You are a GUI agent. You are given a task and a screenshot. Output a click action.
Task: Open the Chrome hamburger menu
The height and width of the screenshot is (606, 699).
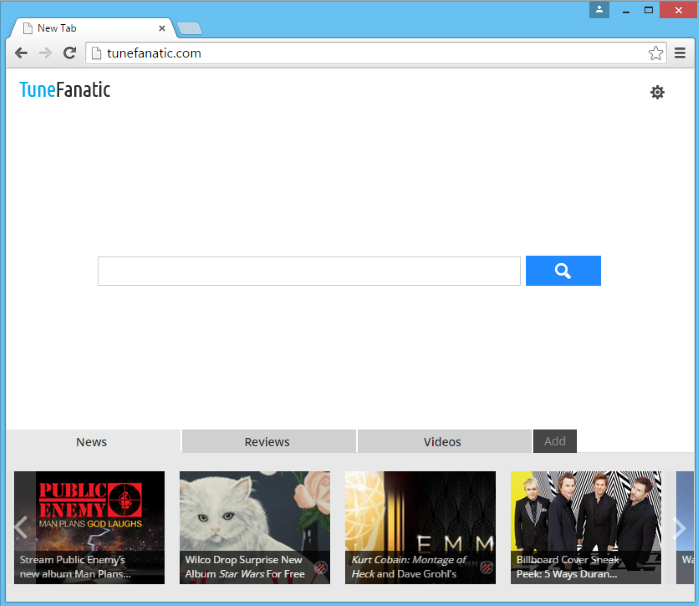(680, 53)
